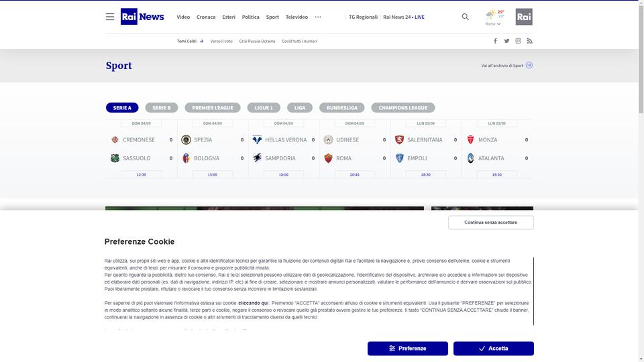Screen dimensions: 644x362
Task: Click the Temi Caldi arrow icon
Action: coord(202,41)
